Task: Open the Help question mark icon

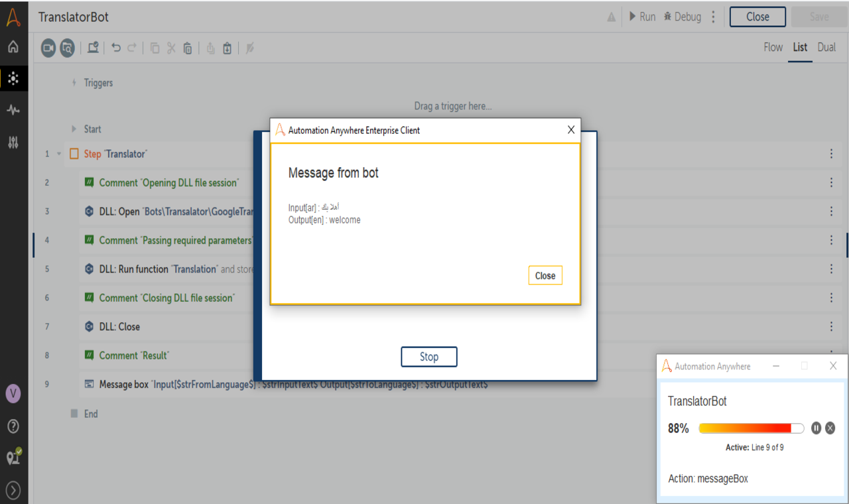Action: 13,426
